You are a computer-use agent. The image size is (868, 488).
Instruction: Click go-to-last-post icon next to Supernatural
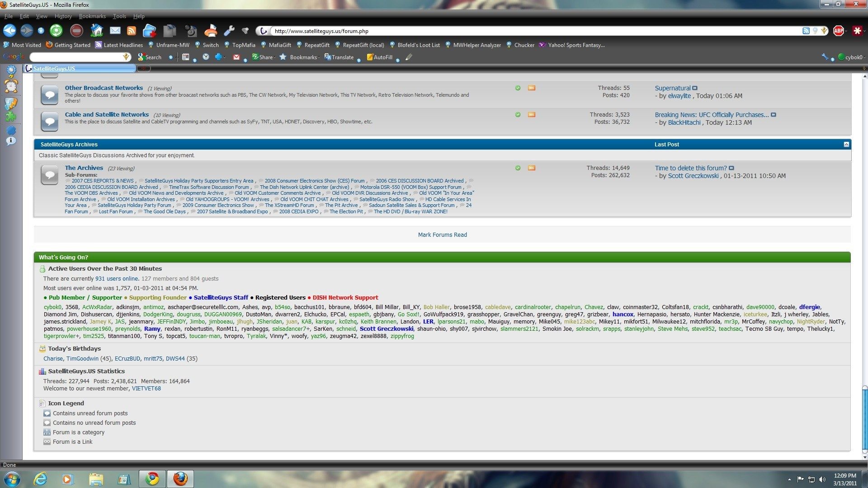tap(695, 88)
